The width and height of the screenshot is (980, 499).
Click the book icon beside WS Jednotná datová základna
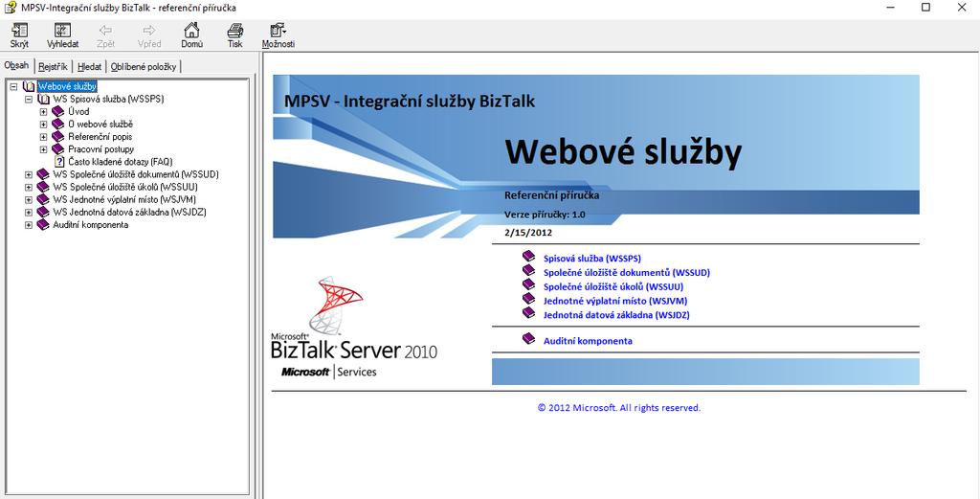[x=43, y=212]
